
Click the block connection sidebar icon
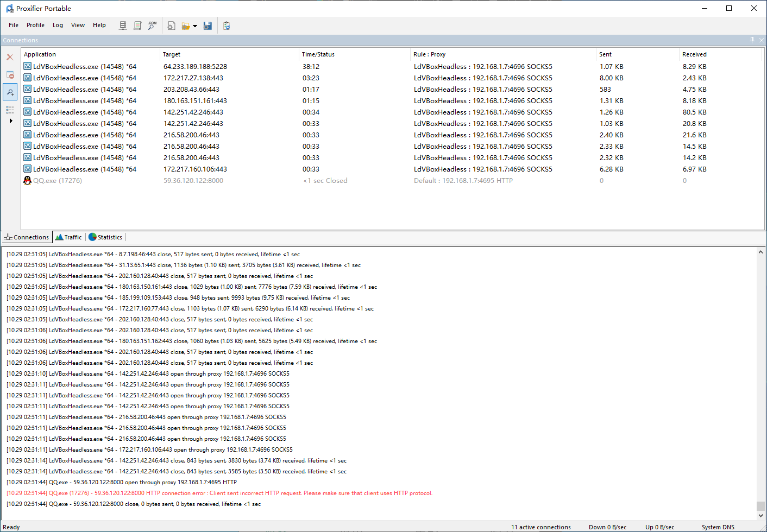tap(10, 75)
